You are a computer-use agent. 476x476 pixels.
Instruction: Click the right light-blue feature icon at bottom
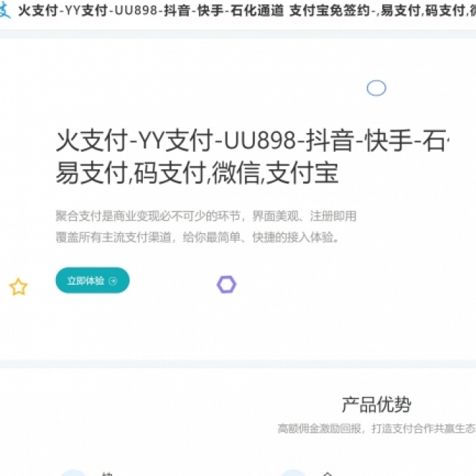click(x=293, y=472)
